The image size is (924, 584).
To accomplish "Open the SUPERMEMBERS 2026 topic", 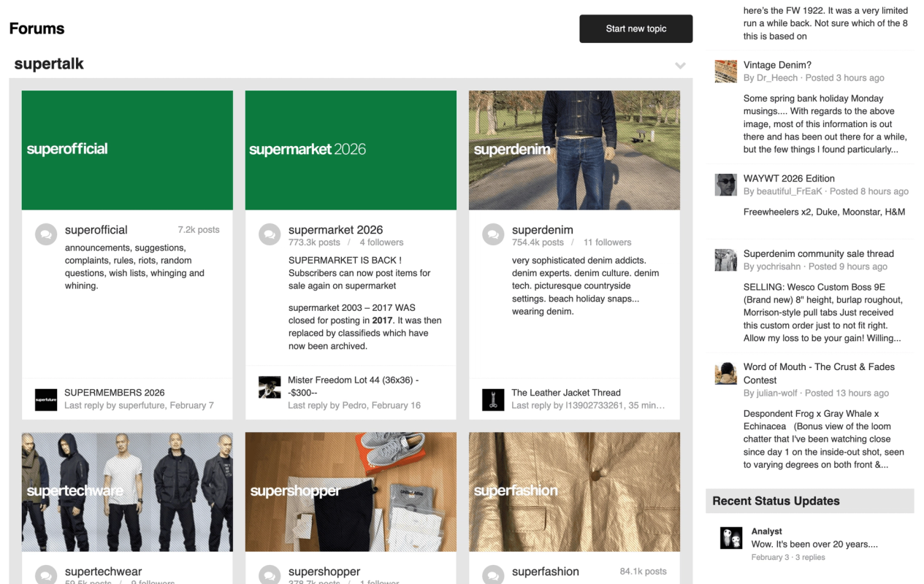I will click(x=115, y=393).
